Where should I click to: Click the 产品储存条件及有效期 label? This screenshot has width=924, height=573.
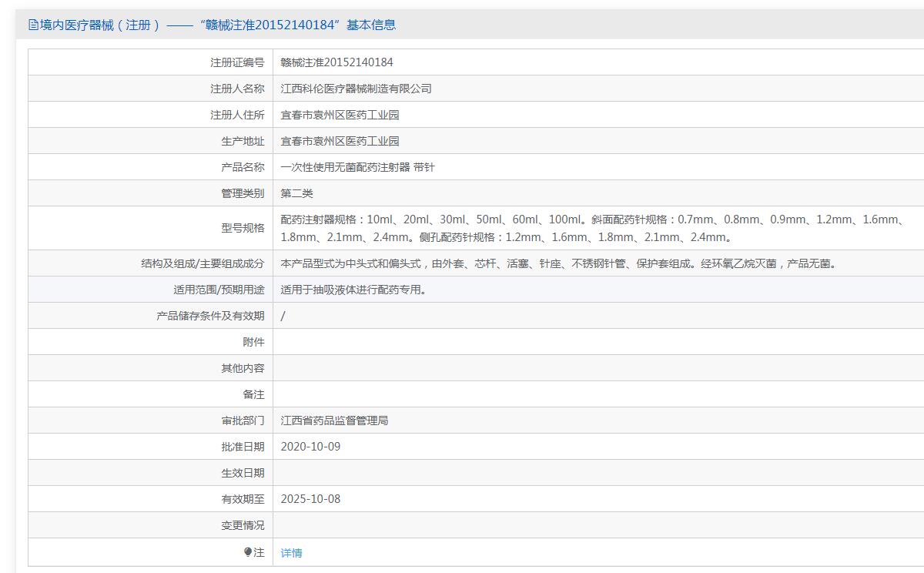tap(210, 316)
